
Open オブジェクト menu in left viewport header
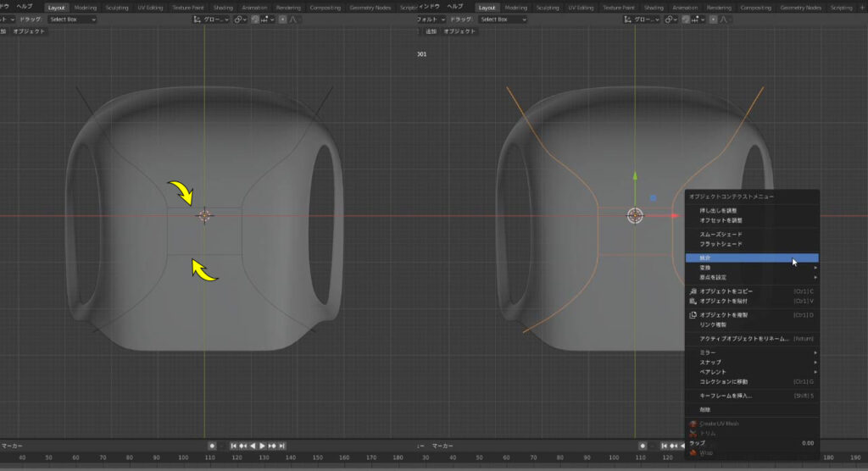29,31
